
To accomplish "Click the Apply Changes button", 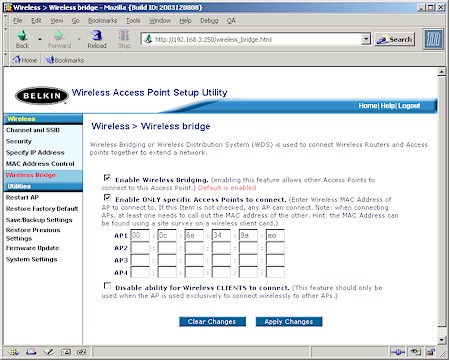I will pyautogui.click(x=289, y=322).
